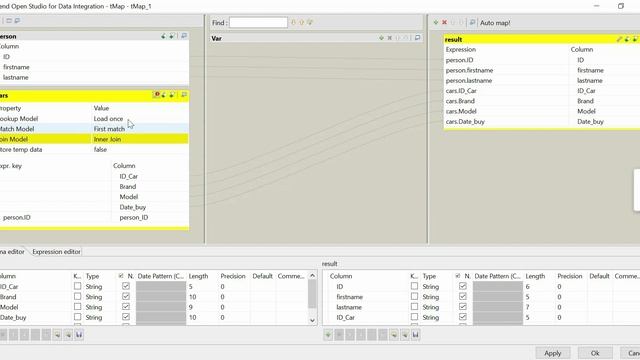Image resolution: width=640 pixels, height=360 pixels.
Task: Export cars schema save icon
Action: pyautogui.click(x=79, y=335)
